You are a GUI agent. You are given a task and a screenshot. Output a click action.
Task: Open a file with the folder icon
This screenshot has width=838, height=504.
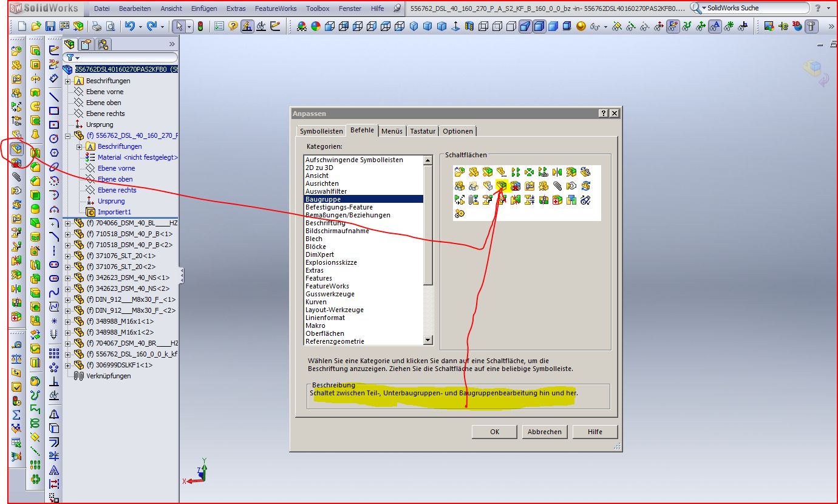pyautogui.click(x=36, y=27)
